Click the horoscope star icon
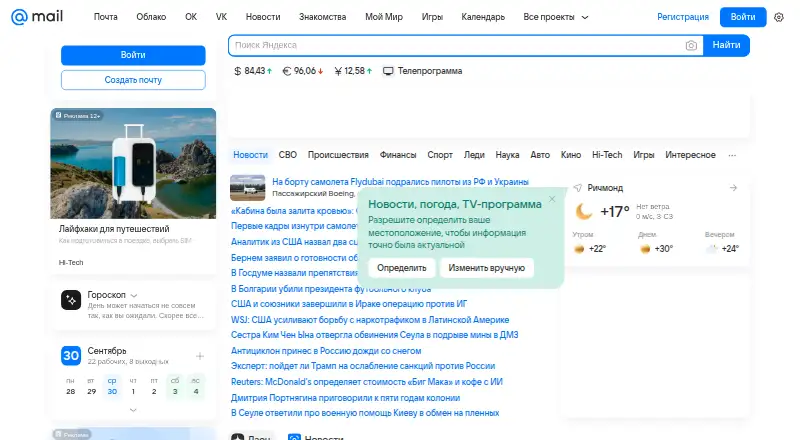This screenshot has height=440, width=800. pyautogui.click(x=71, y=300)
